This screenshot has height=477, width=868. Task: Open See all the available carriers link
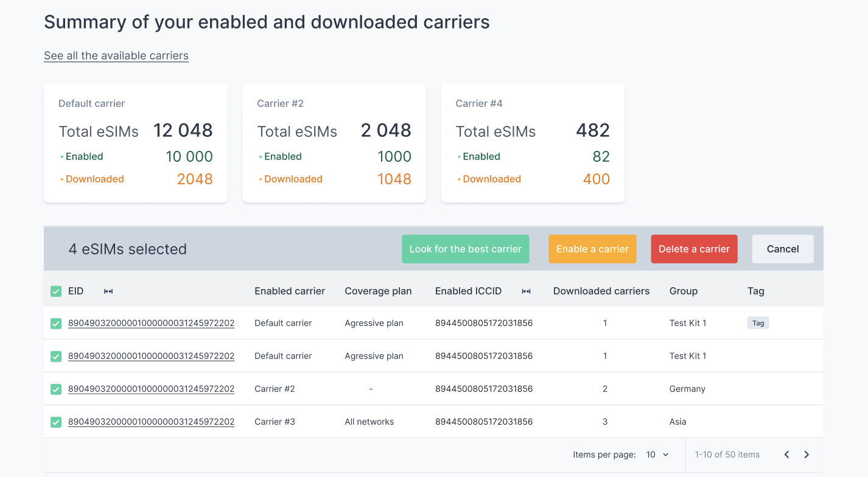pos(116,56)
